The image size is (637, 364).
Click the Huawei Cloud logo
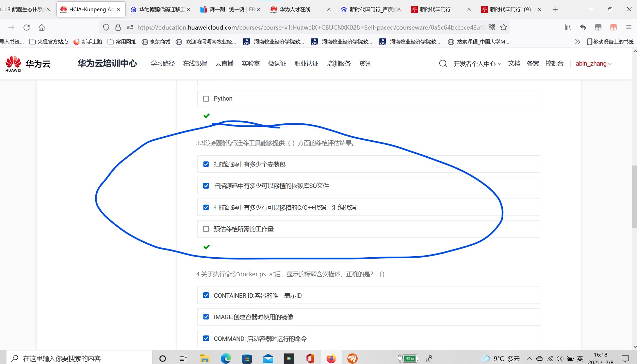[28, 64]
